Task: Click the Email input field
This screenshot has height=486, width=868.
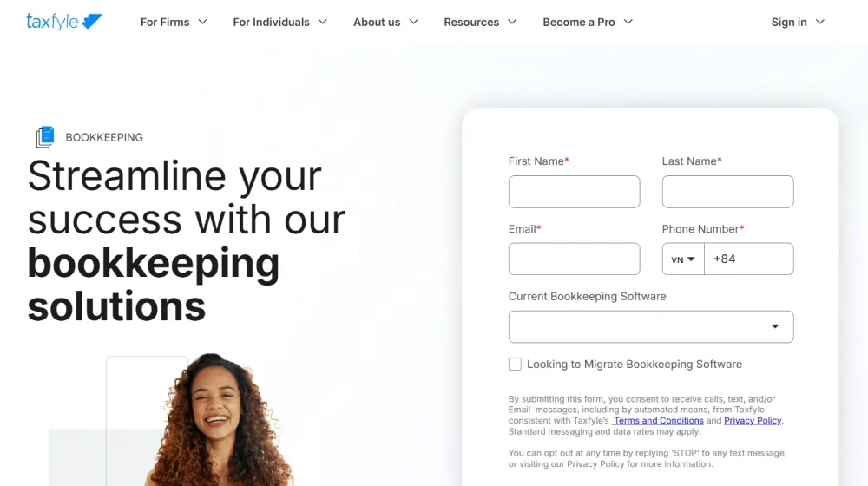Action: 574,259
